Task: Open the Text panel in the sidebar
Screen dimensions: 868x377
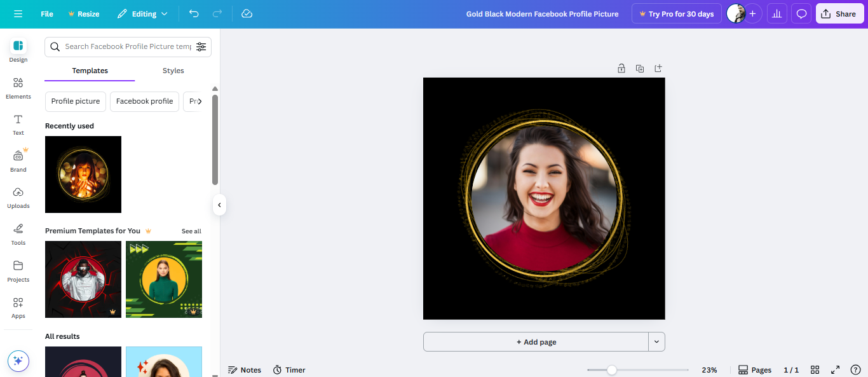Action: [18, 124]
